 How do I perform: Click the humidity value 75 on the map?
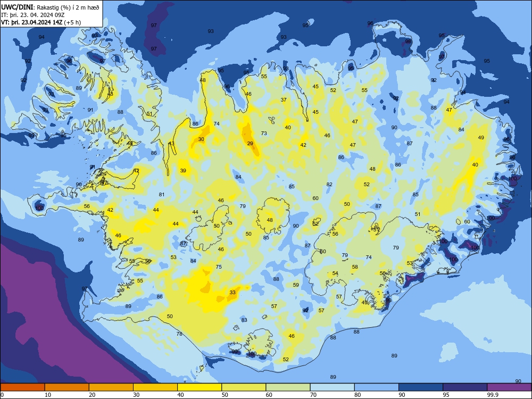(x=219, y=267)
